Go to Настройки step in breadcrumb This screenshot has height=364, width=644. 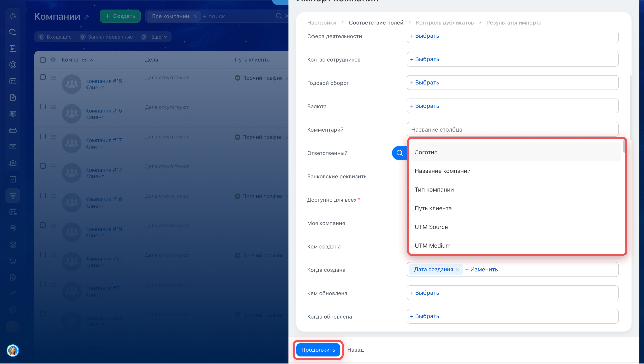[x=322, y=23]
